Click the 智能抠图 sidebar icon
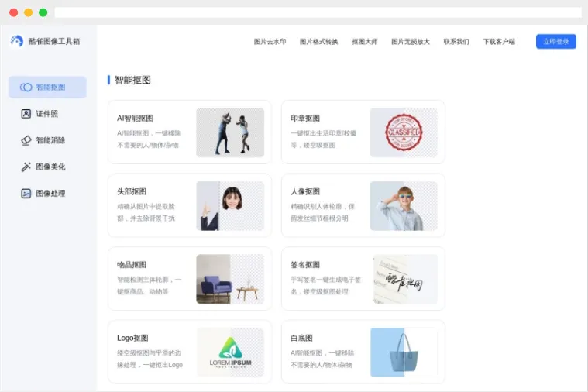This screenshot has width=588, height=392. [x=26, y=88]
